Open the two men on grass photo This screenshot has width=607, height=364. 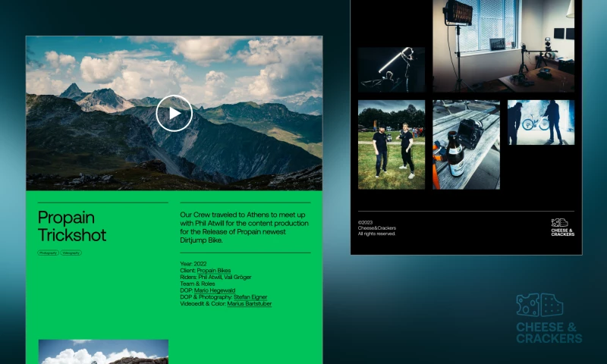(392, 144)
